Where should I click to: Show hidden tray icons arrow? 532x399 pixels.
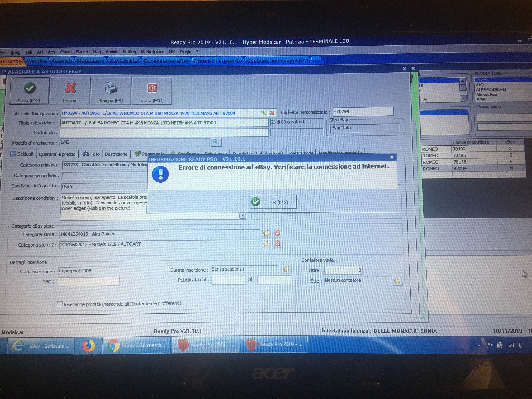coord(479,346)
